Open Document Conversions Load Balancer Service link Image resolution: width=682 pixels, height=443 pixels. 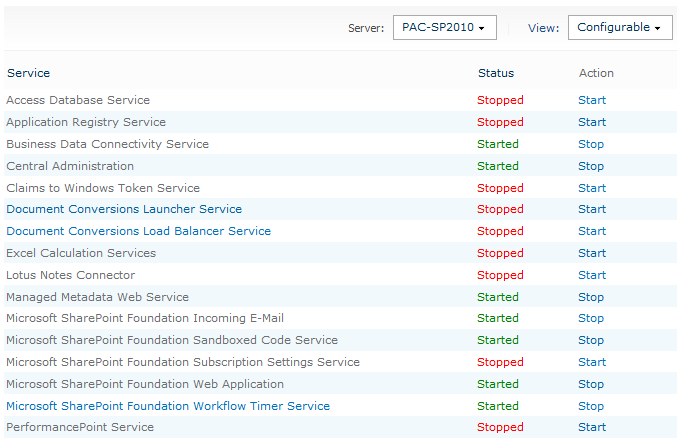[138, 231]
